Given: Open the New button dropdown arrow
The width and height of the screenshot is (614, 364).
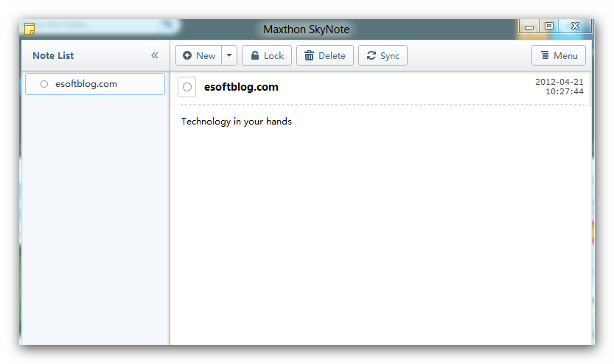Looking at the screenshot, I should pos(229,55).
